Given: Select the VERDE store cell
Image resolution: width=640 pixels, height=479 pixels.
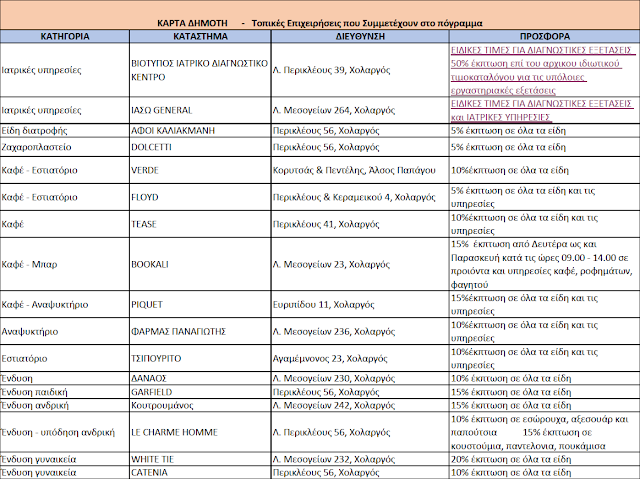Looking at the screenshot, I should pos(200,170).
